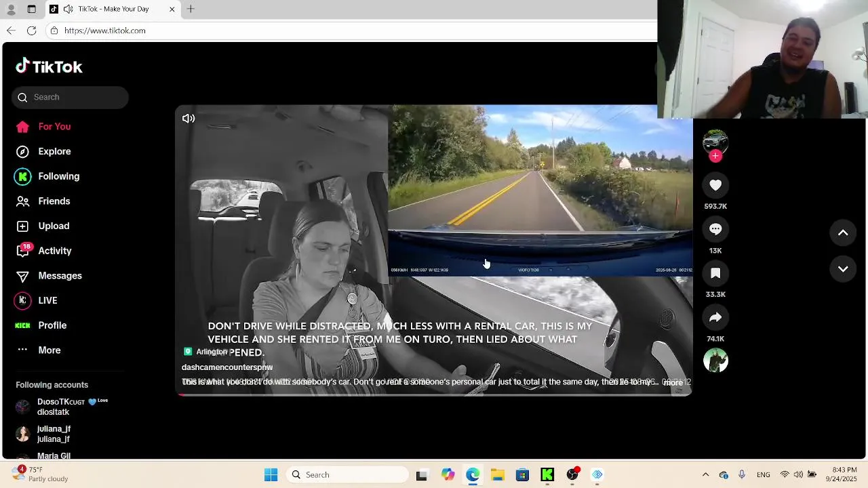
Task: Open the Explore page
Action: [43, 151]
